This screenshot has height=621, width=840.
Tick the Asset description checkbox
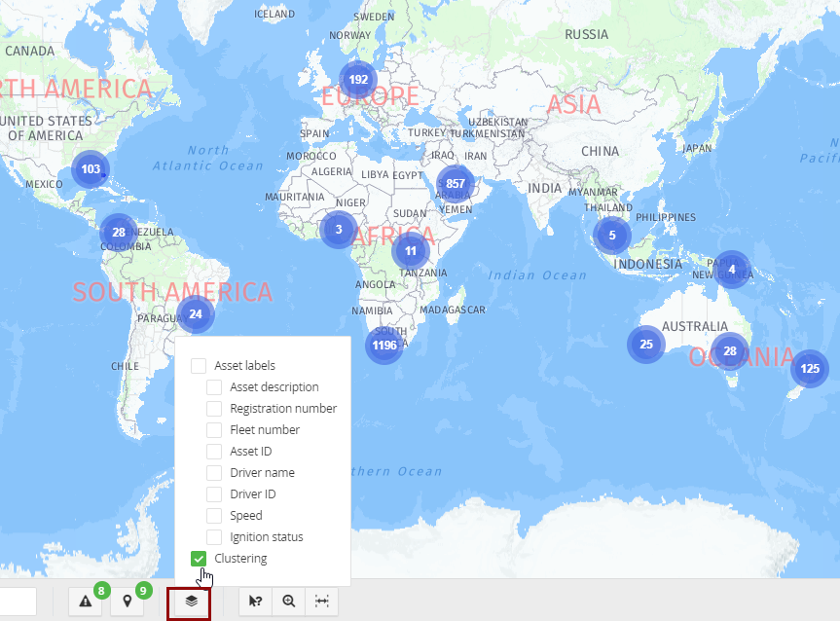[214, 387]
